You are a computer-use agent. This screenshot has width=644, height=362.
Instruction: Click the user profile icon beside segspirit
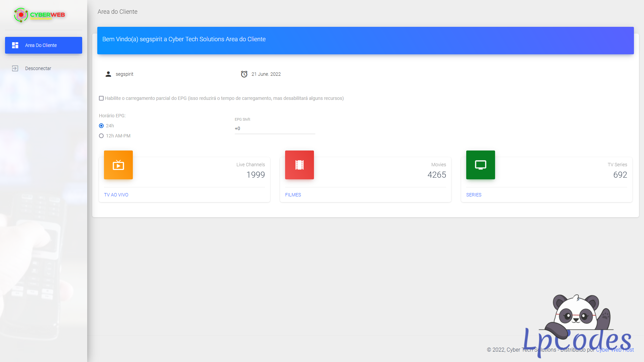point(108,74)
